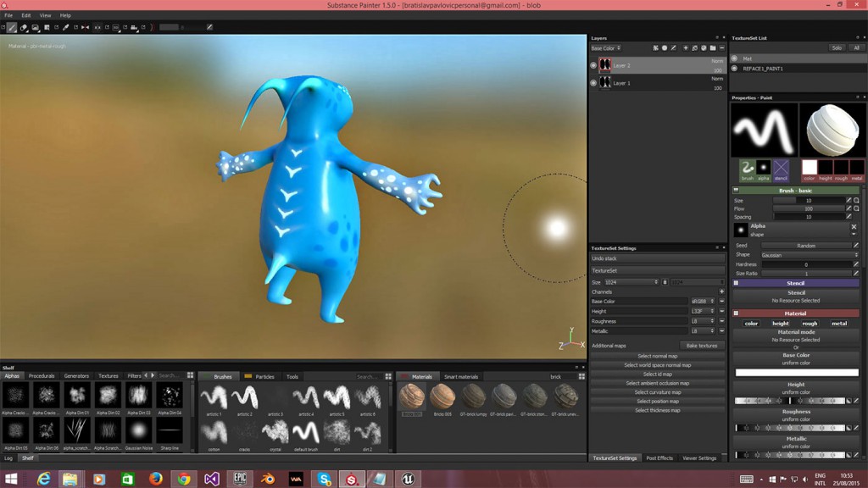Toggle the Brush - basic section checkbox
The height and width of the screenshot is (488, 868).
(x=737, y=191)
